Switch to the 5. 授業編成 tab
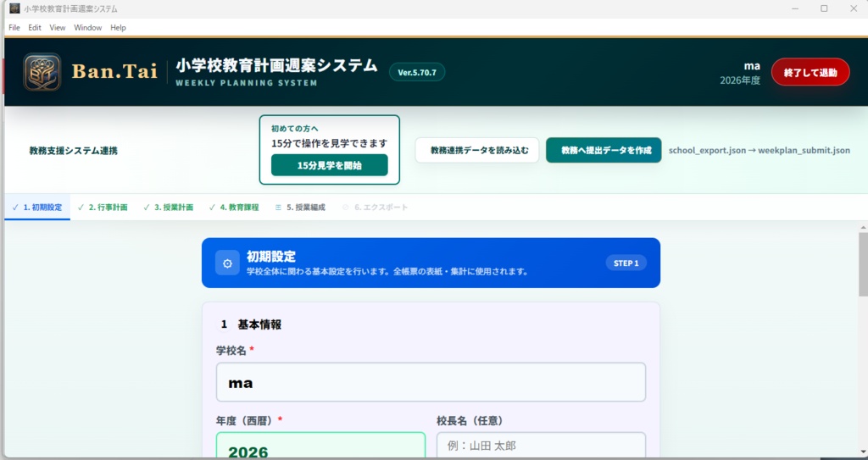This screenshot has width=868, height=460. click(x=301, y=207)
